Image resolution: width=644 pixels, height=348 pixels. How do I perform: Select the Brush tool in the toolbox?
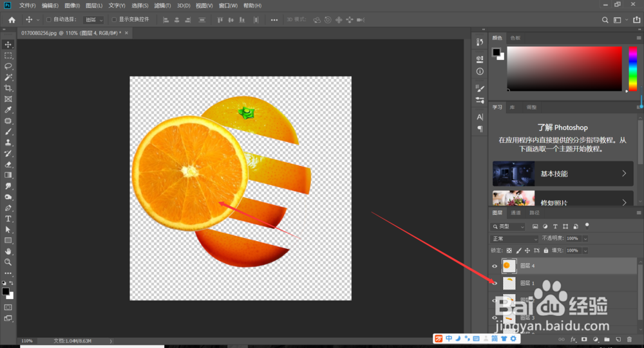tap(8, 132)
